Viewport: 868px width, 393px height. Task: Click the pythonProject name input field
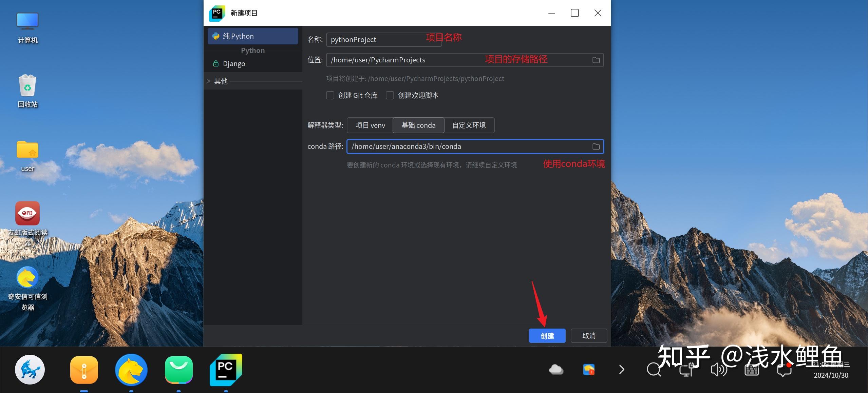[x=383, y=39]
